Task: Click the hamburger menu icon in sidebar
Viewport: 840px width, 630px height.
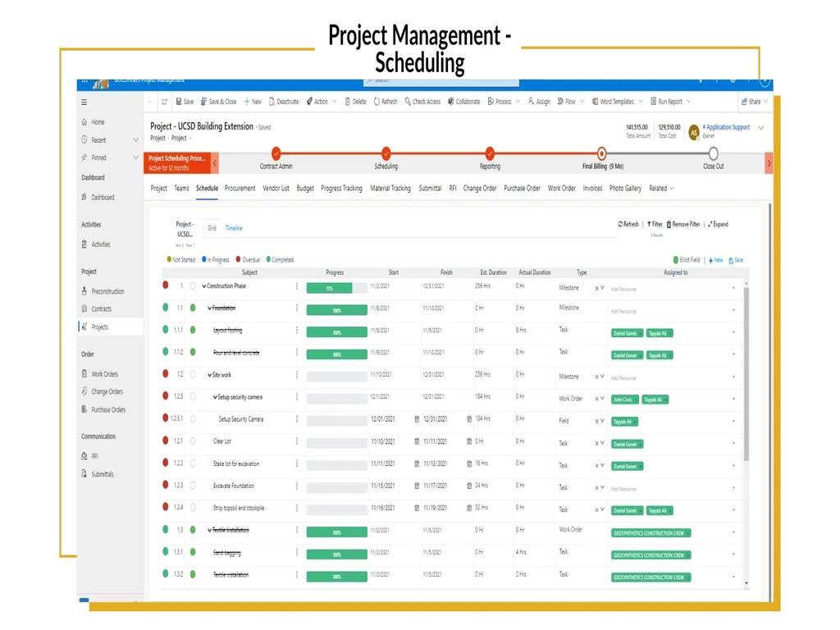Action: [x=84, y=103]
